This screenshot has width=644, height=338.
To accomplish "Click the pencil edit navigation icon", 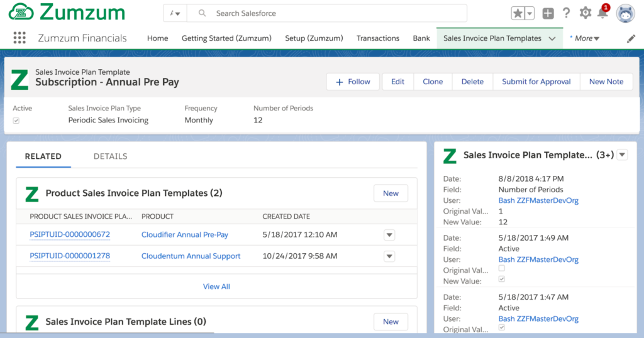I will (631, 38).
